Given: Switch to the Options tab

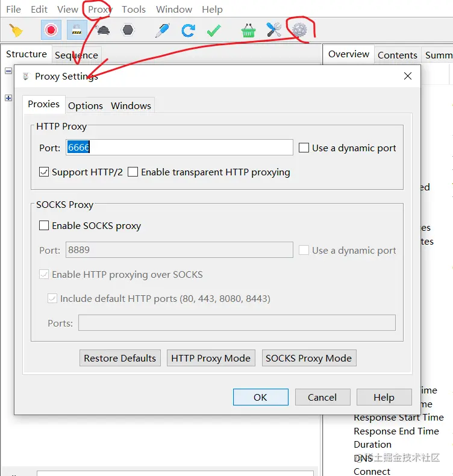Looking at the screenshot, I should 86,105.
